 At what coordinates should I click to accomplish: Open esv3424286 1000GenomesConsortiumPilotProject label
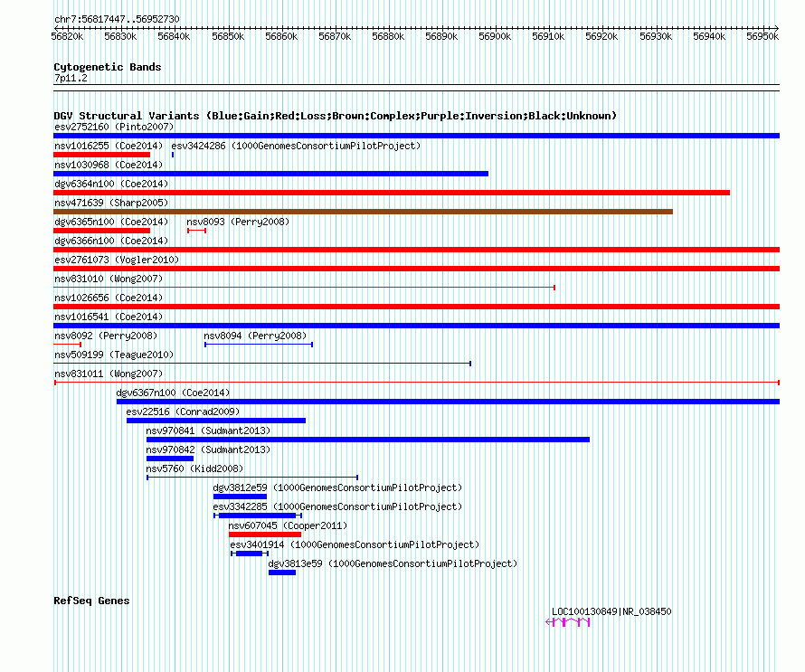tap(296, 146)
